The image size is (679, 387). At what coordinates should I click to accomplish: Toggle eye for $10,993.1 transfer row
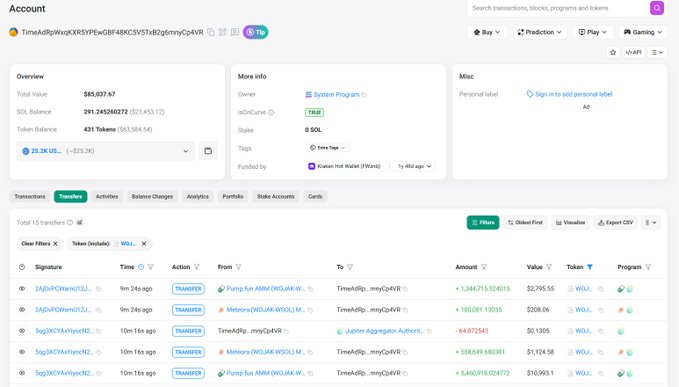pyautogui.click(x=22, y=373)
